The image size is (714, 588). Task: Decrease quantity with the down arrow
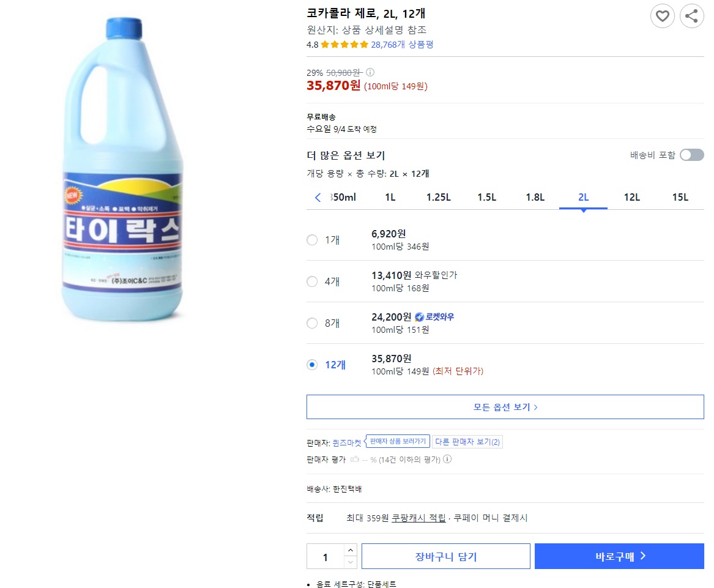pyautogui.click(x=350, y=562)
